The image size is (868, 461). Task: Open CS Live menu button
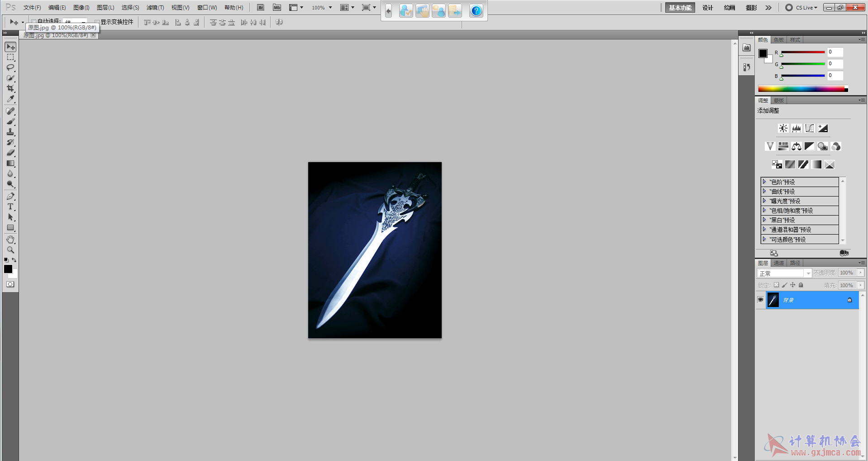pos(801,8)
